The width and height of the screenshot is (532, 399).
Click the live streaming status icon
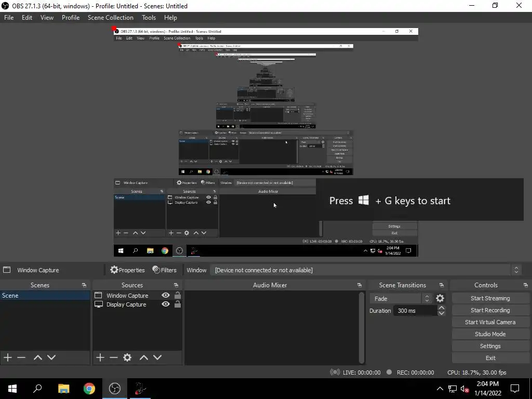[x=335, y=372]
